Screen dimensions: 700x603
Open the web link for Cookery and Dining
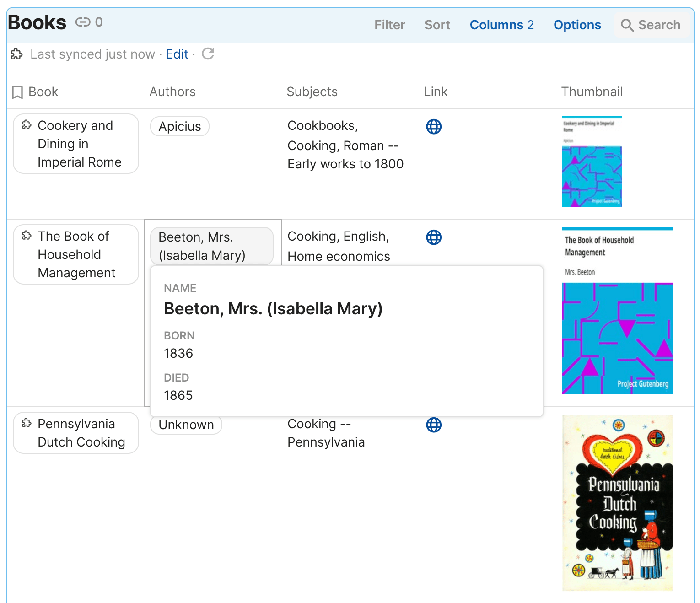point(433,126)
